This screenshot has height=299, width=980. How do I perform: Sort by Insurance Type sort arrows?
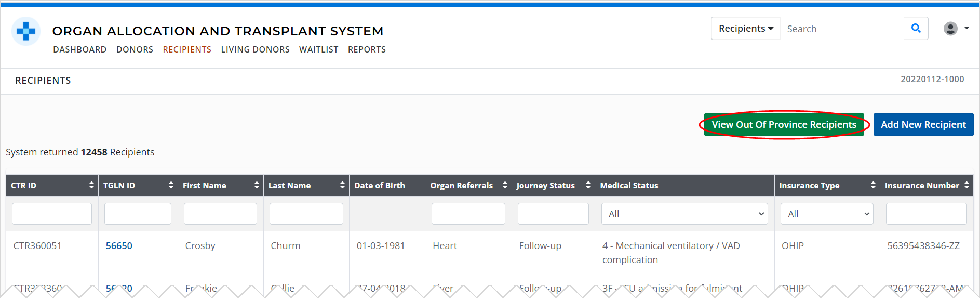(x=873, y=185)
